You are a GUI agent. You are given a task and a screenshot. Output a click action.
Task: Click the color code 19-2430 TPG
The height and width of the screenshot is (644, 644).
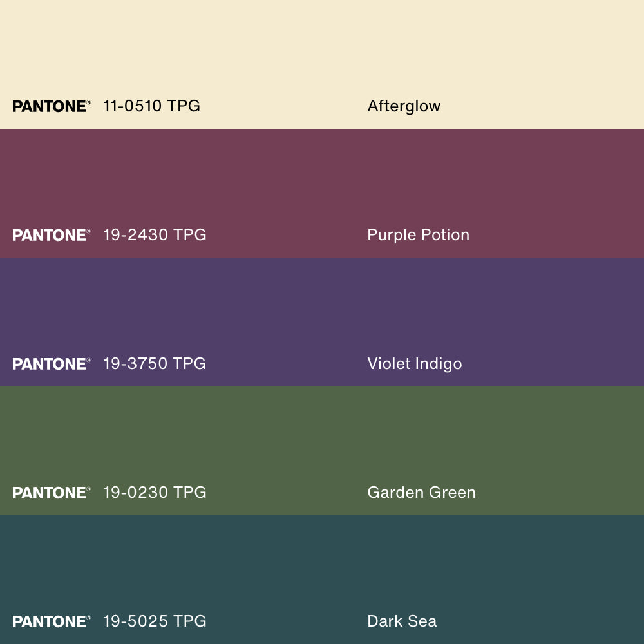tap(155, 235)
